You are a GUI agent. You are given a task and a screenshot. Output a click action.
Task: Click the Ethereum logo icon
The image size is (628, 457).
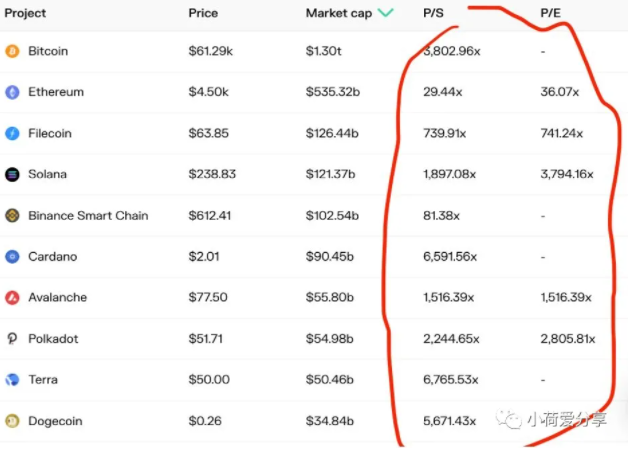[12, 92]
